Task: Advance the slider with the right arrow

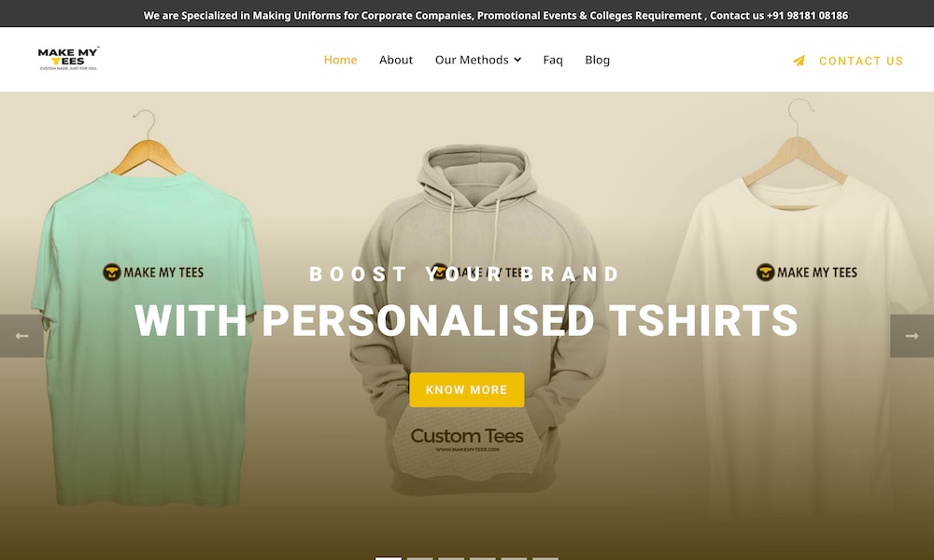Action: pos(912,336)
